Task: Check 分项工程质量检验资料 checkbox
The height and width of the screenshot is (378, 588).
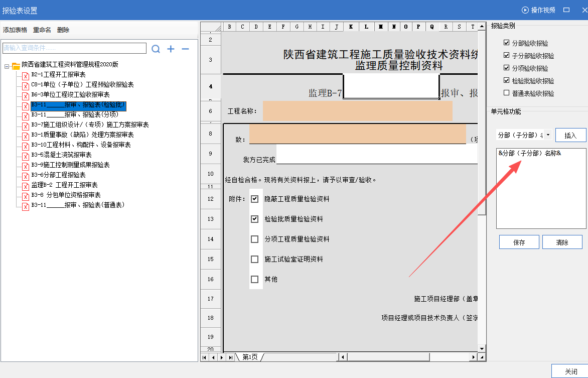Action: 255,239
